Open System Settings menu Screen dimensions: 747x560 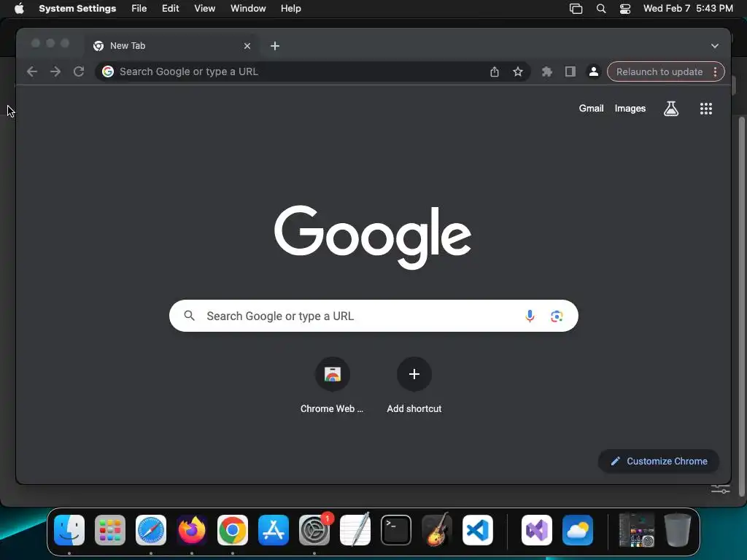[77, 9]
